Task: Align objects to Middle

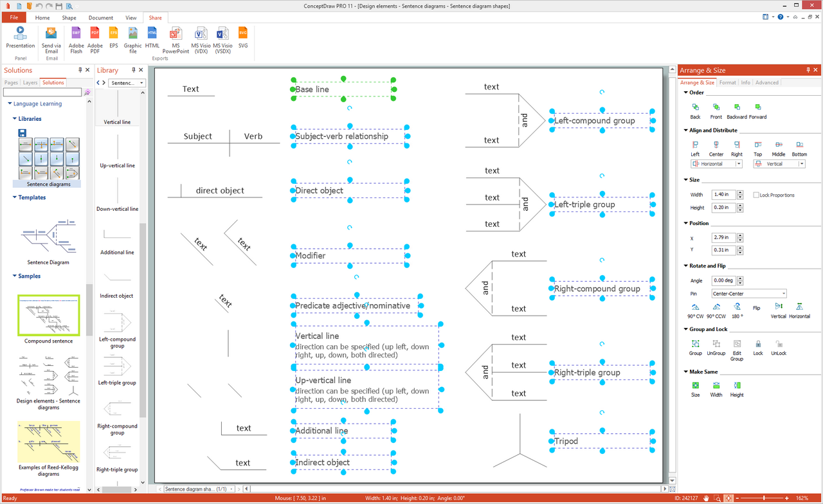Action: (x=779, y=148)
